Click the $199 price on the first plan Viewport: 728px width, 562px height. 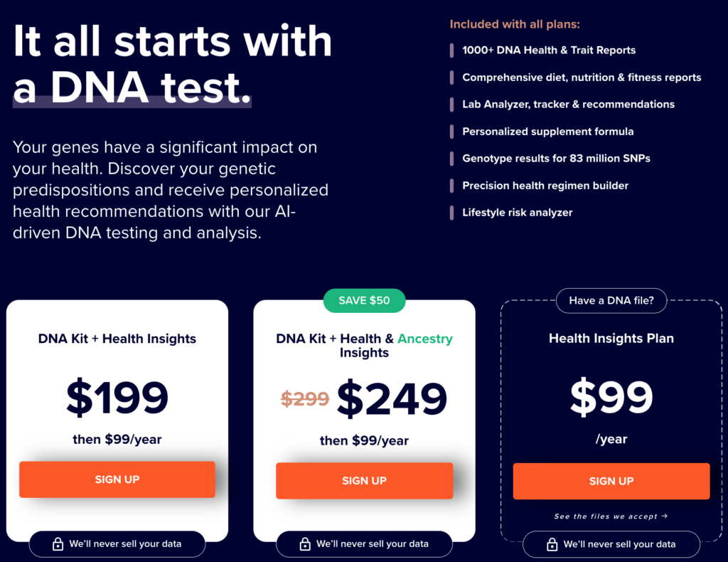(117, 398)
